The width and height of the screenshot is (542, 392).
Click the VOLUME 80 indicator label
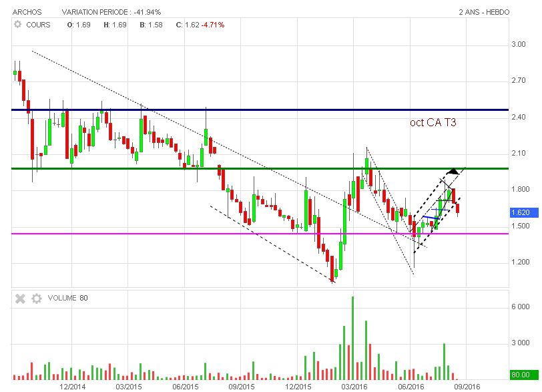coord(68,298)
